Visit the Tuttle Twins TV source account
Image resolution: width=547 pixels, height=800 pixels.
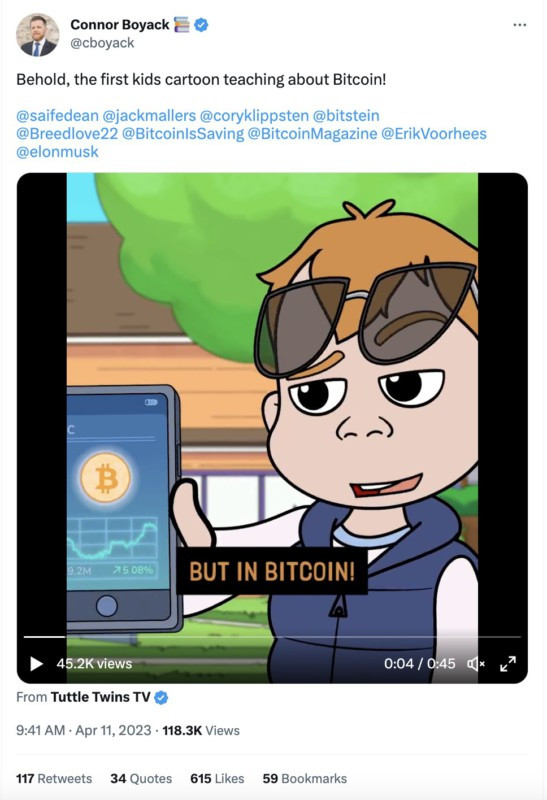[101, 697]
